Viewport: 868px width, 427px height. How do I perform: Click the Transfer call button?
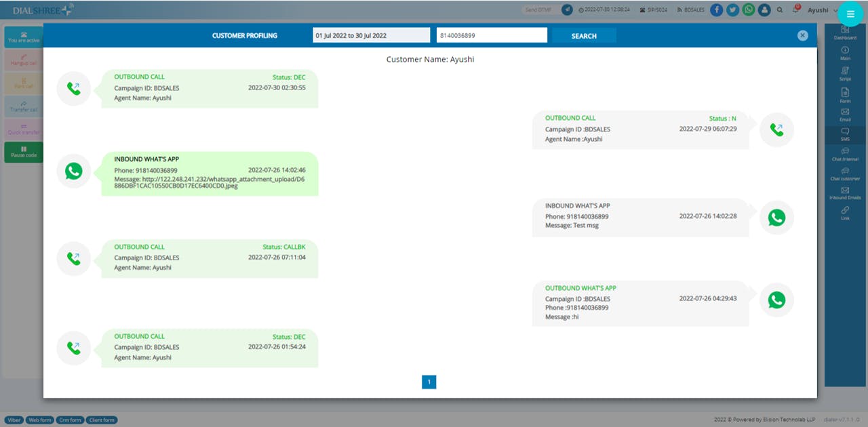[x=24, y=106]
